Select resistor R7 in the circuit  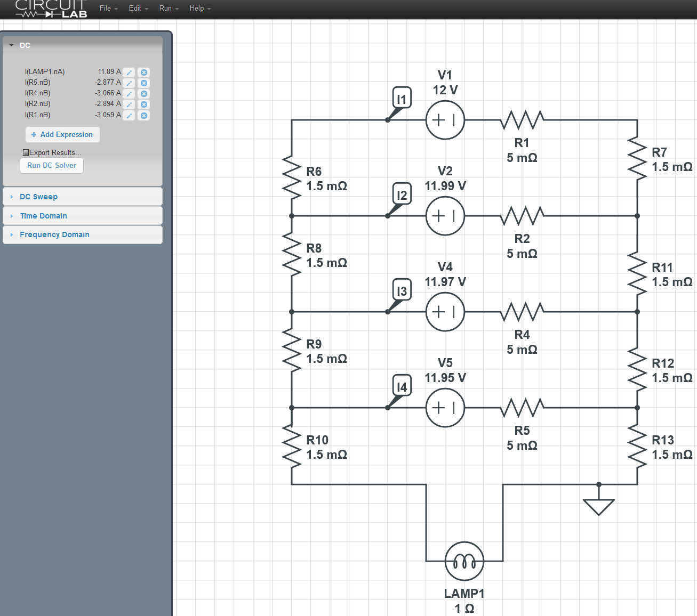pos(637,159)
